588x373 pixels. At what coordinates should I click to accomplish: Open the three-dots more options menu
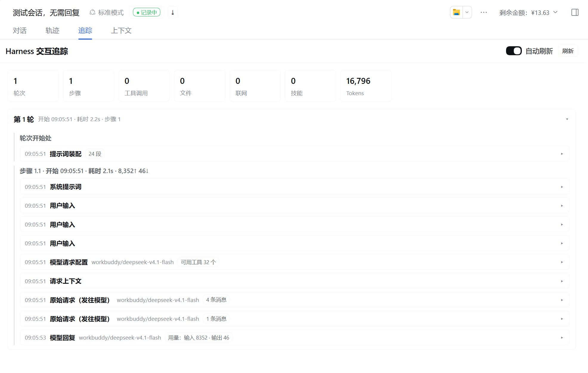[x=484, y=13]
